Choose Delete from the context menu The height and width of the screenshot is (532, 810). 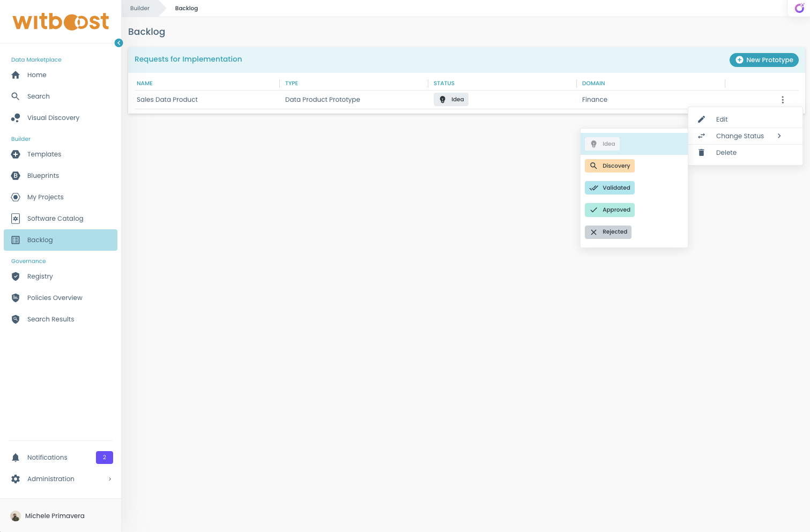click(726, 152)
